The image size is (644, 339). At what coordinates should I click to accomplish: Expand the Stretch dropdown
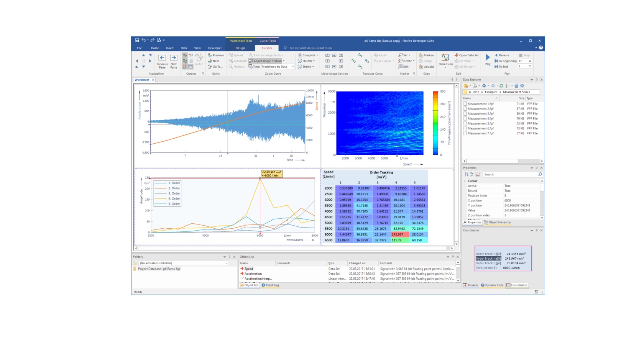coord(314,61)
